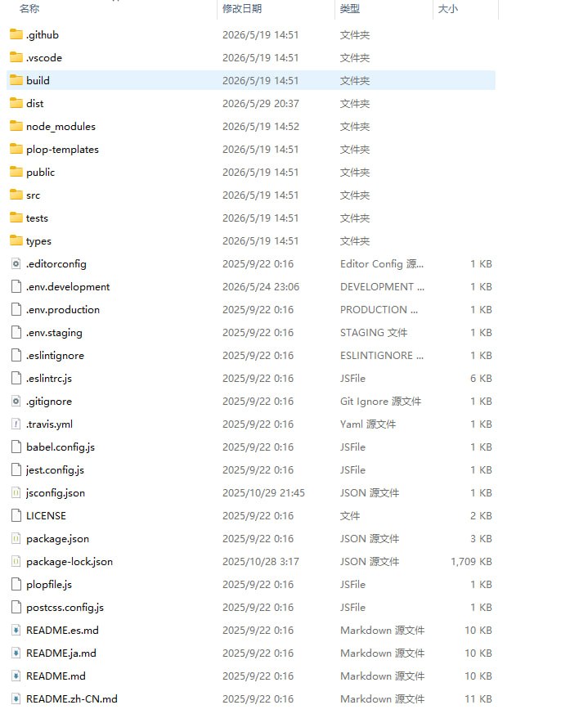
Task: Click the .gitignore file icon
Action: tap(16, 402)
